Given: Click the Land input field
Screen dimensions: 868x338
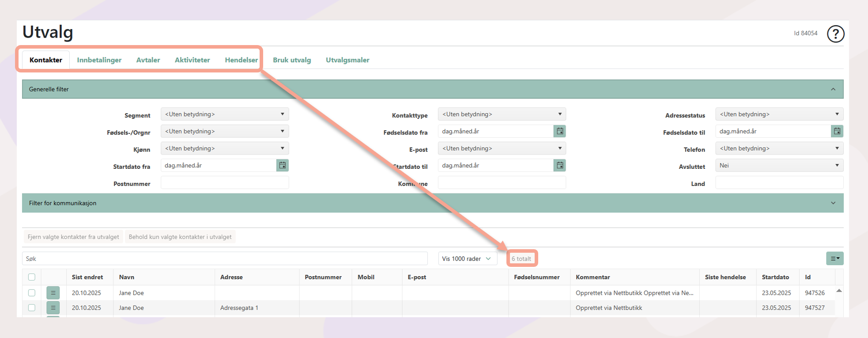Looking at the screenshot, I should pos(779,182).
